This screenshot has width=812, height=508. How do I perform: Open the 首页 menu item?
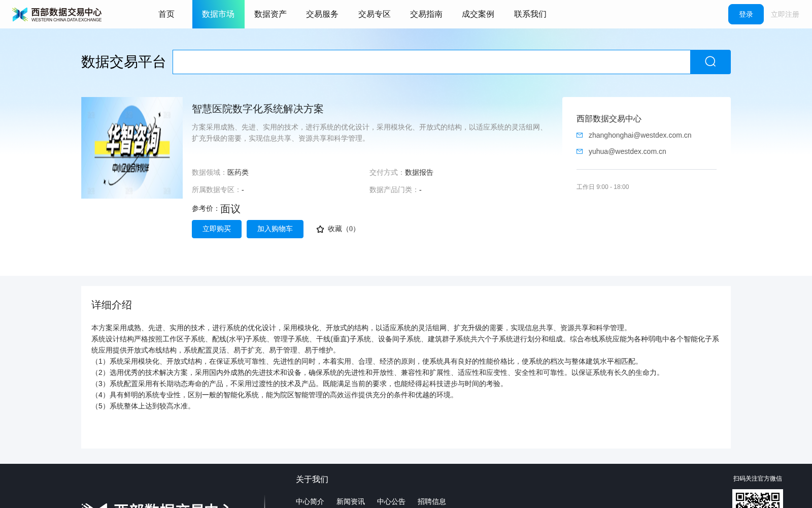[166, 14]
